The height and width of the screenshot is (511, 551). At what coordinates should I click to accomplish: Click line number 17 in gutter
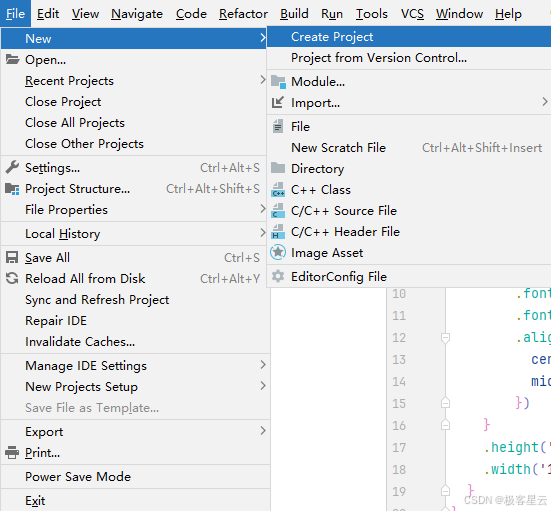pyautogui.click(x=399, y=447)
